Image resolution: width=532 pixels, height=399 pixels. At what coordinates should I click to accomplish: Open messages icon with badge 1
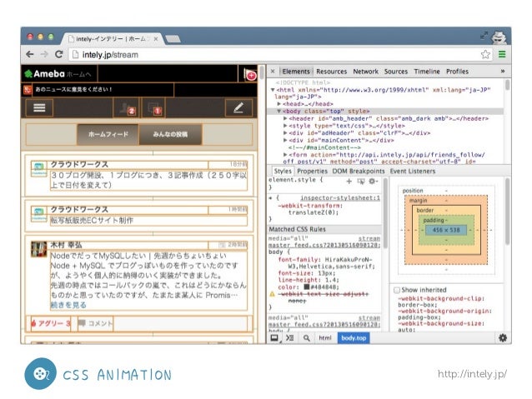click(x=154, y=108)
